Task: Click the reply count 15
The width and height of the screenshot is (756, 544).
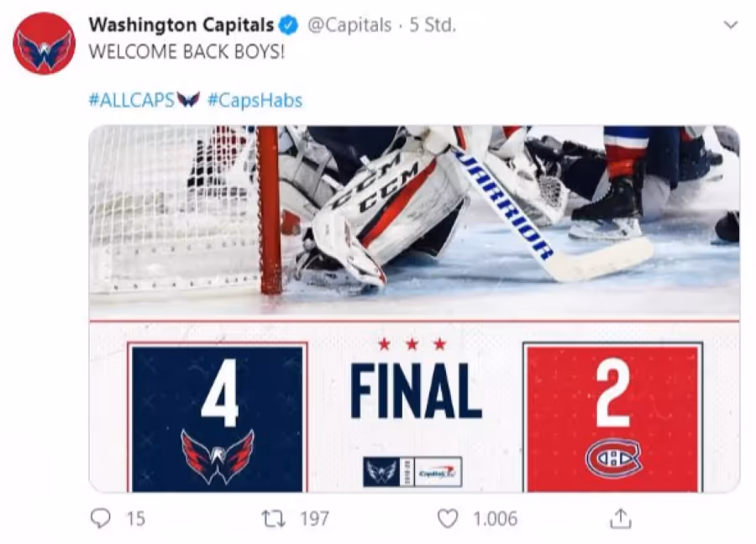Action: click(x=136, y=519)
